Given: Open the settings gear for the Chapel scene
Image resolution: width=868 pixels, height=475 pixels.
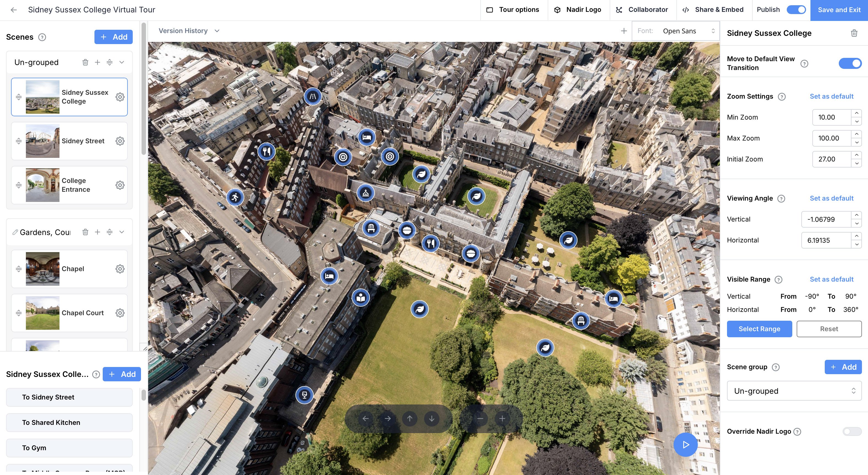Looking at the screenshot, I should click(x=120, y=269).
